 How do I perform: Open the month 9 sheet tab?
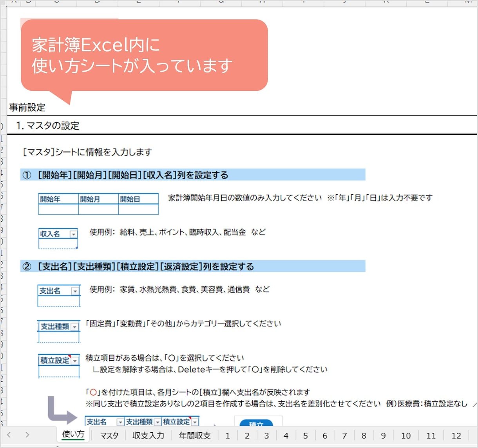tap(383, 435)
